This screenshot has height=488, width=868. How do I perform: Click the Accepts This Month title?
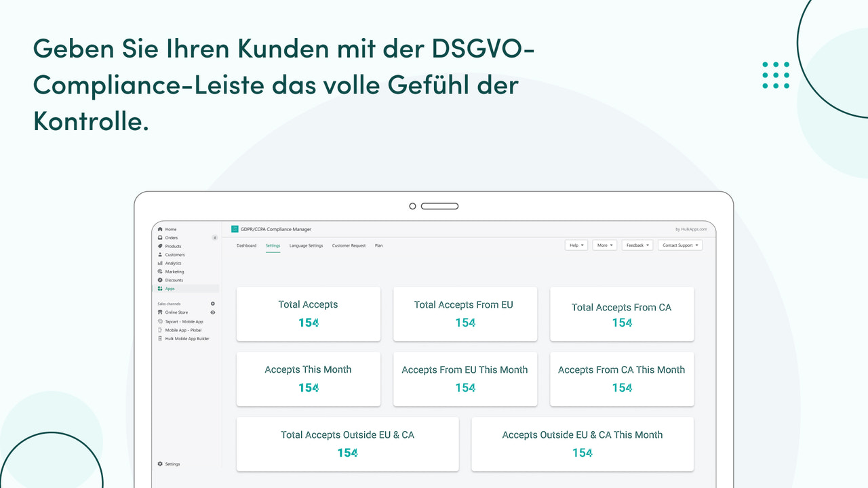click(308, 370)
